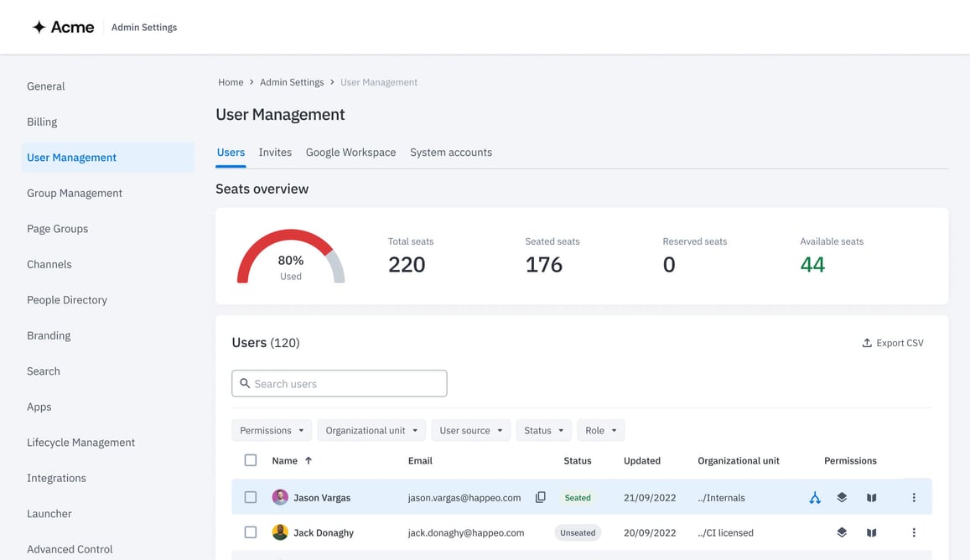Click the book permission icon in Jason Vargas's row

click(871, 498)
